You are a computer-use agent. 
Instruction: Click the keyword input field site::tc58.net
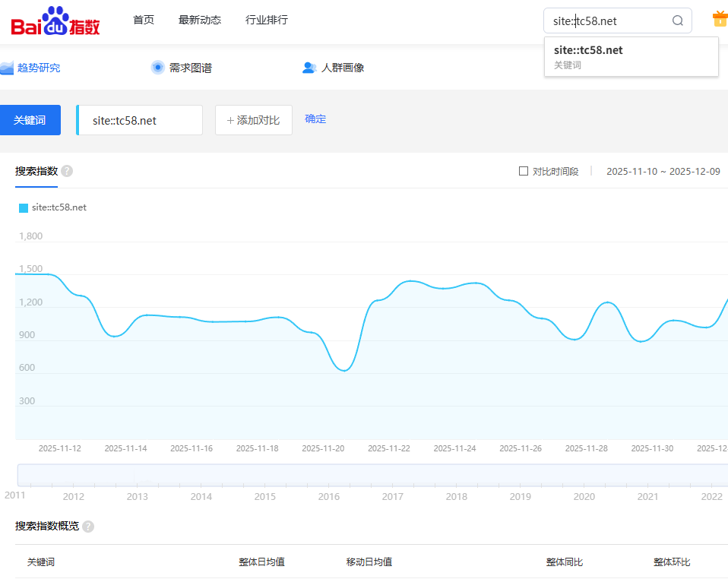click(141, 120)
